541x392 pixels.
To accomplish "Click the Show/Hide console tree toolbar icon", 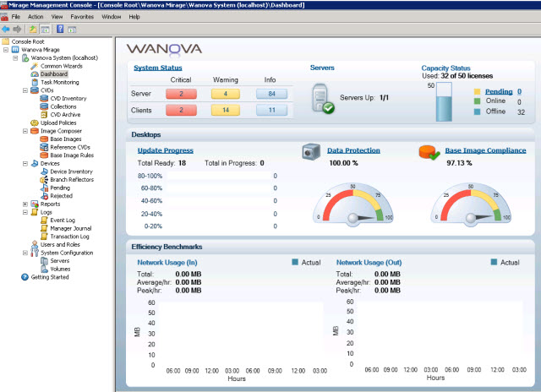I will pos(45,30).
